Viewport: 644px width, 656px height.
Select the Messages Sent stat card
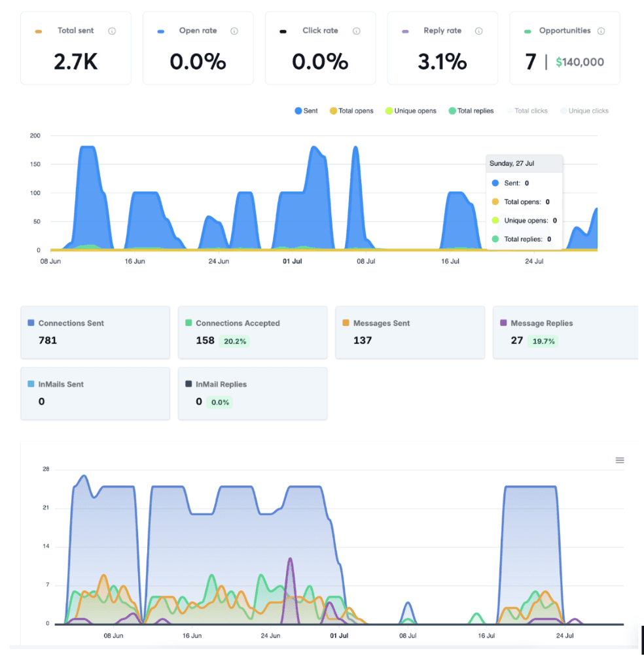410,332
